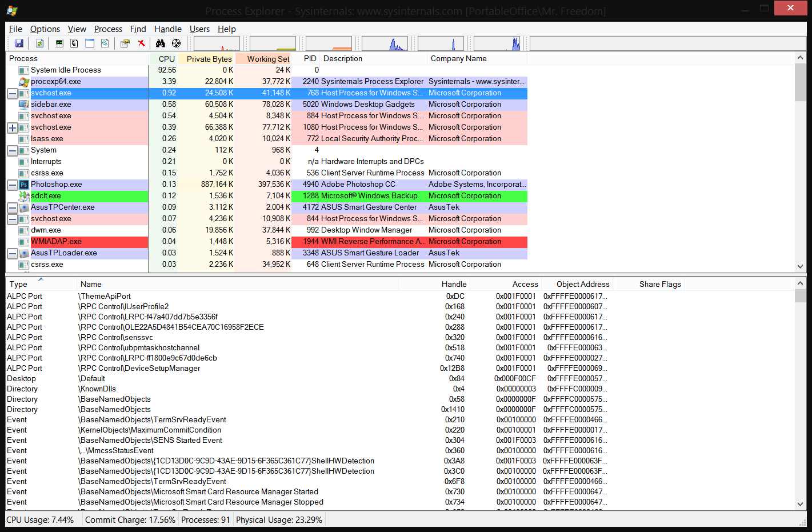Select the WMIADAP.exe process row
Screen dimensions: 812x532
pyautogui.click(x=266, y=242)
